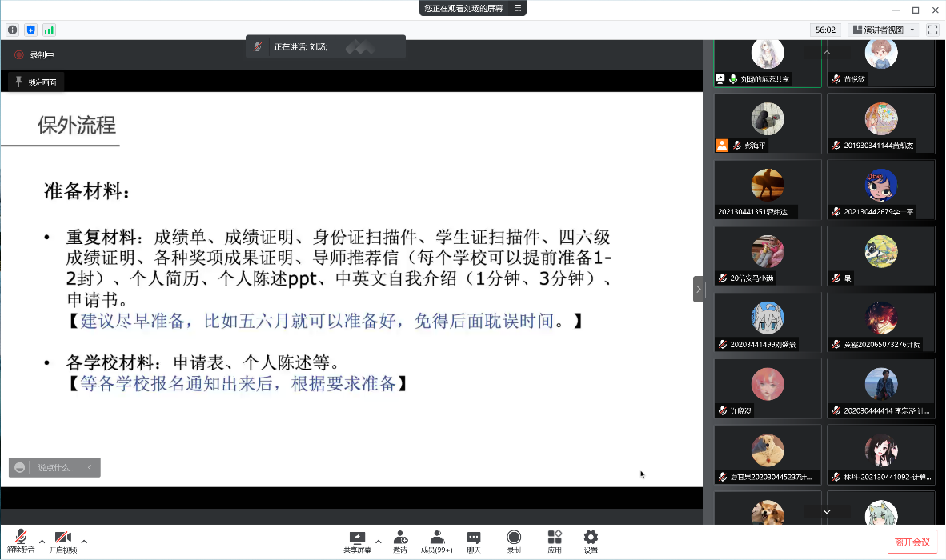Enter full screen mode icon
The width and height of the screenshot is (946, 560).
pos(932,30)
